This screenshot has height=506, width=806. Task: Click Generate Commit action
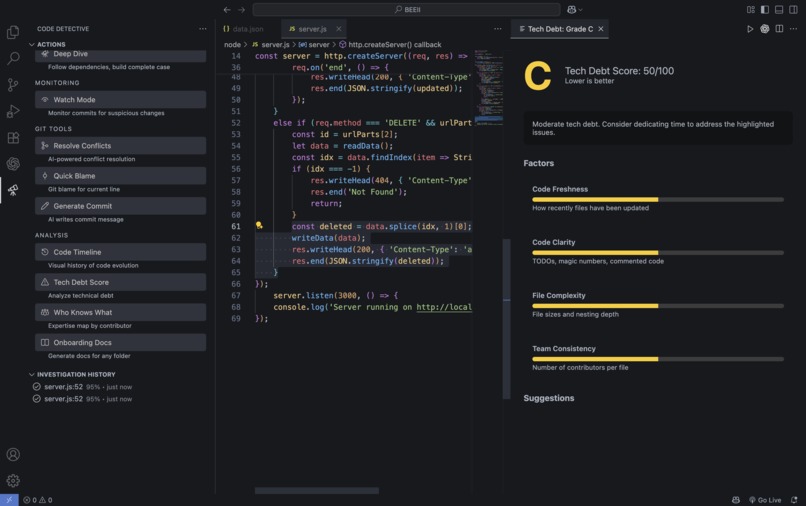coord(120,206)
